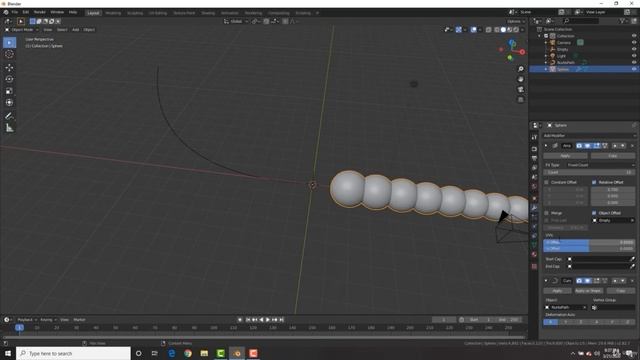Toggle Object Offset checkbox

coord(594,213)
